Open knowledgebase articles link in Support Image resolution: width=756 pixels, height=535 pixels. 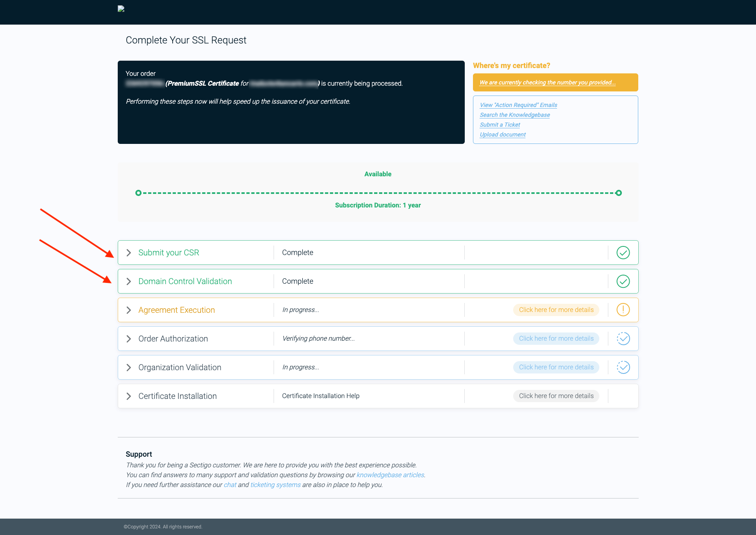coord(390,475)
